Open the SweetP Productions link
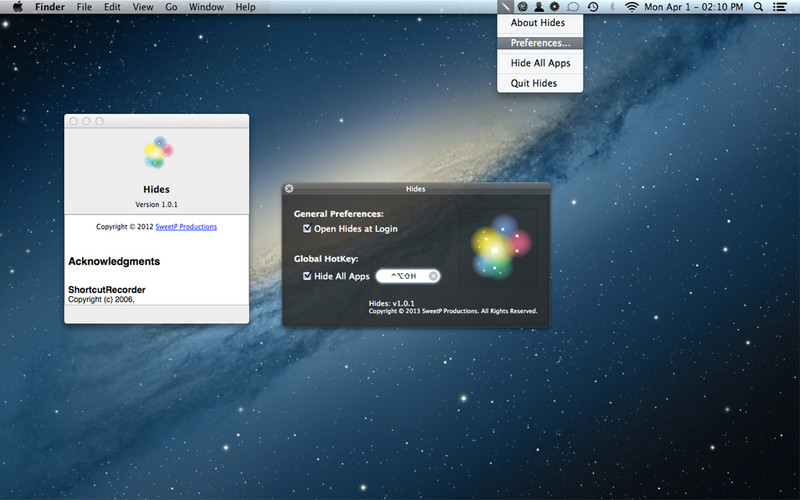800x500 pixels. click(186, 227)
